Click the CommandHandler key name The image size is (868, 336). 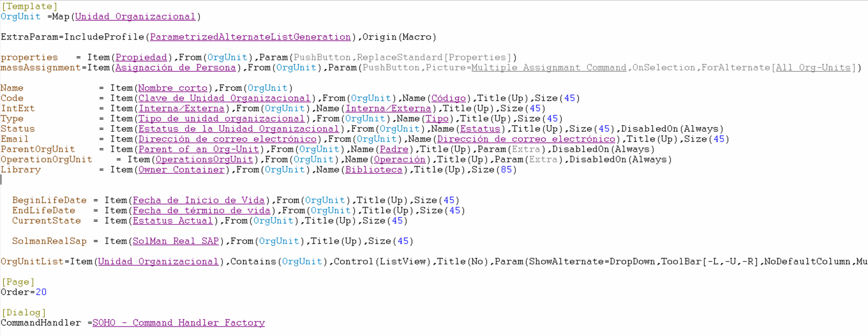pyautogui.click(x=41, y=323)
